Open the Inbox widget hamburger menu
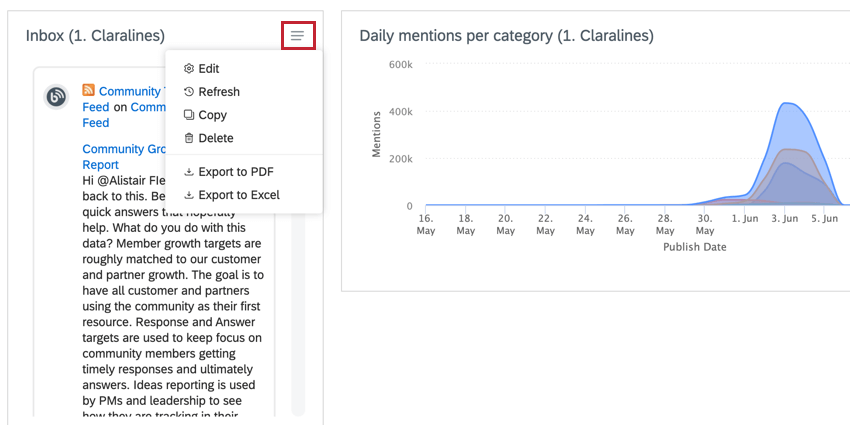Screen dimensions: 850x425 (297, 36)
